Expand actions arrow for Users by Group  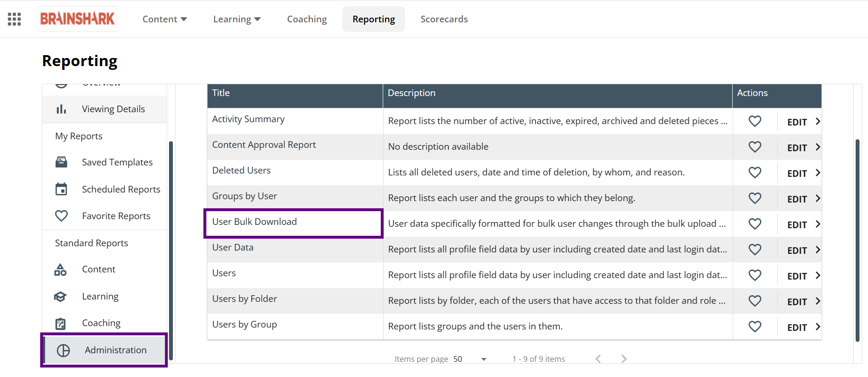tap(818, 327)
